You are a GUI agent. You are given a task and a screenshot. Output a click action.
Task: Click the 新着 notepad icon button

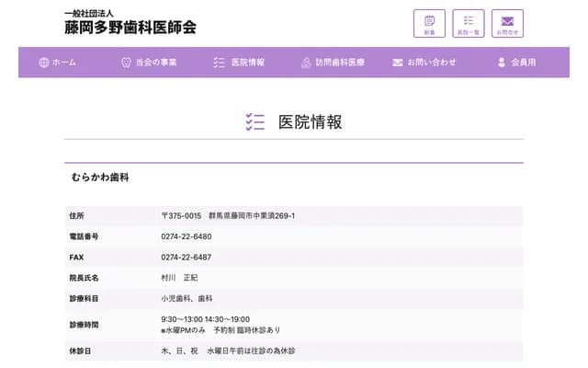pos(429,23)
